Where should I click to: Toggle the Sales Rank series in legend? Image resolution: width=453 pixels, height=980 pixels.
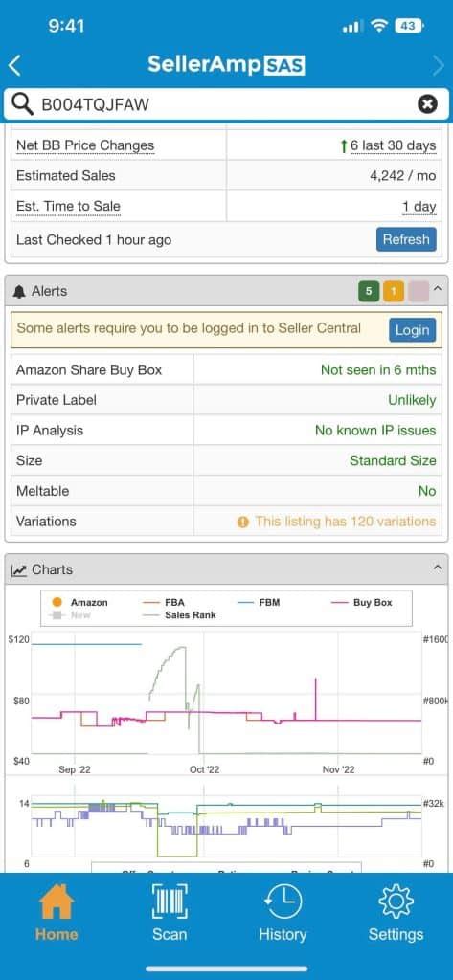[x=180, y=615]
